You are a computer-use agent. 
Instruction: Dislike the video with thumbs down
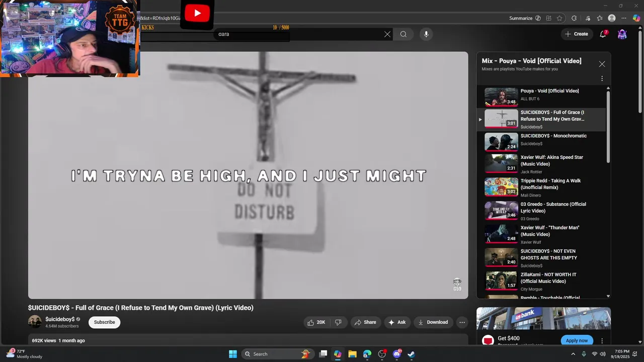click(x=338, y=322)
